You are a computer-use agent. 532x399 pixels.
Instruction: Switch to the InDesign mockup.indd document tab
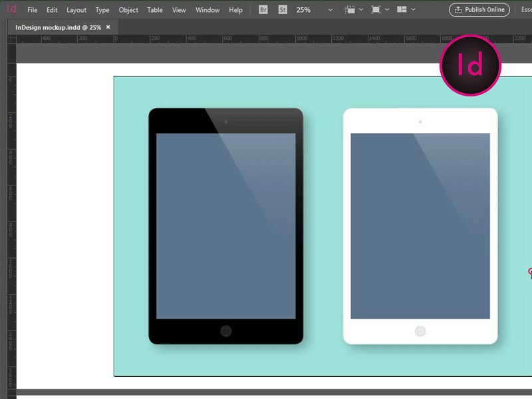pyautogui.click(x=60, y=28)
